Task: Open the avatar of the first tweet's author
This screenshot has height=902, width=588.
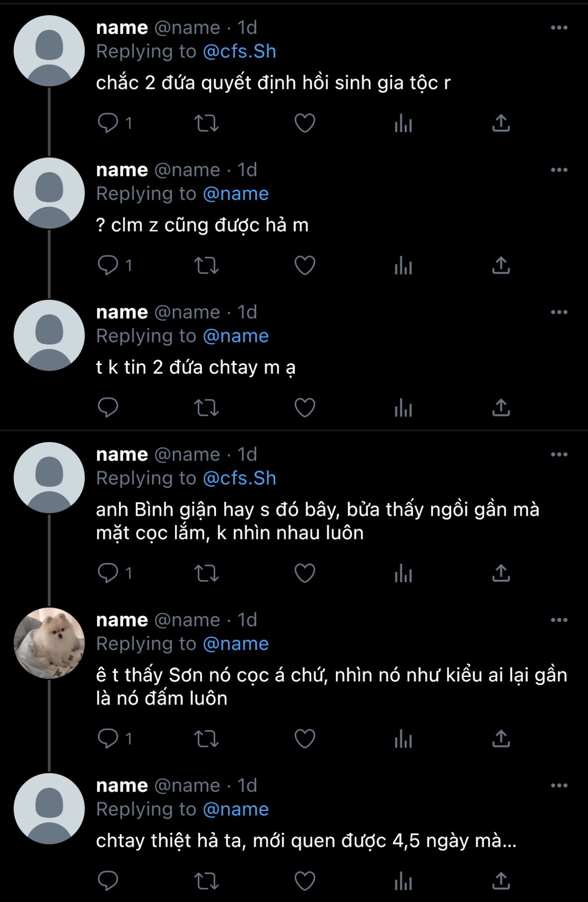Action: [49, 51]
